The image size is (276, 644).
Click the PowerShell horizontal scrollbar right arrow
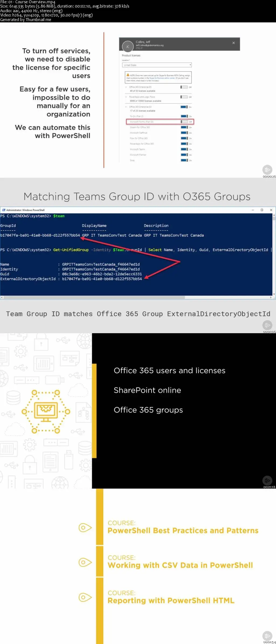[x=271, y=297]
